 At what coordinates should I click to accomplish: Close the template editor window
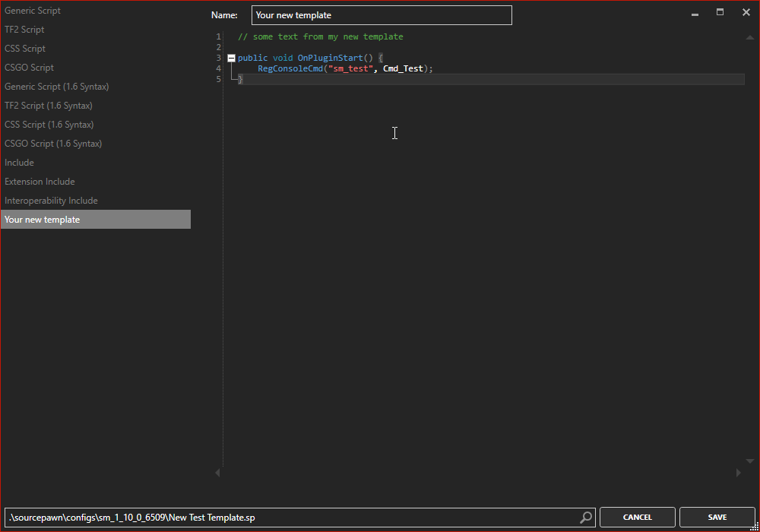click(746, 13)
